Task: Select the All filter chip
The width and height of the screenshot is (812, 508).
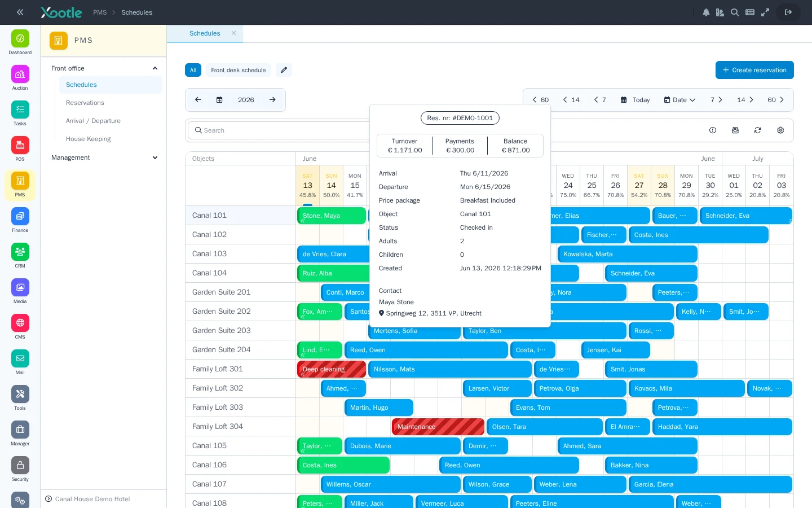Action: (x=193, y=70)
